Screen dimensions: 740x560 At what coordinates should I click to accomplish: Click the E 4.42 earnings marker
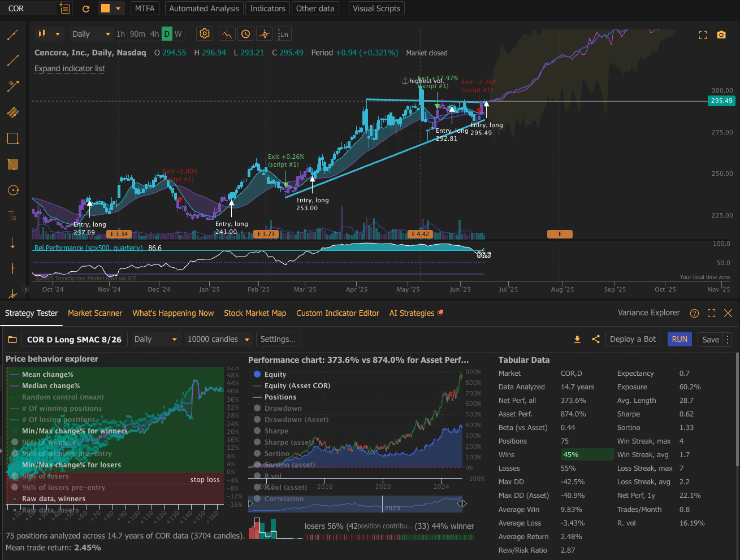coord(420,234)
